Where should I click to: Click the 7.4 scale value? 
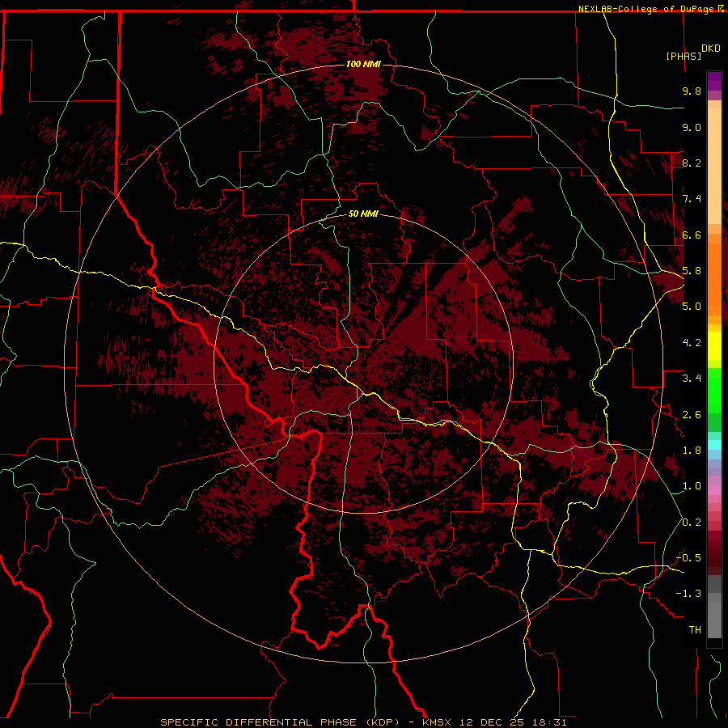[x=692, y=199]
